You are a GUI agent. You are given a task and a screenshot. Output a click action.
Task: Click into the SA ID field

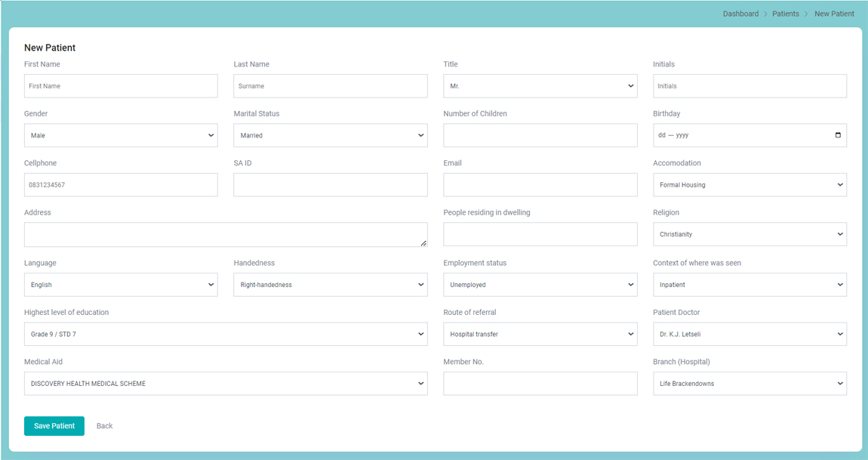tap(330, 185)
